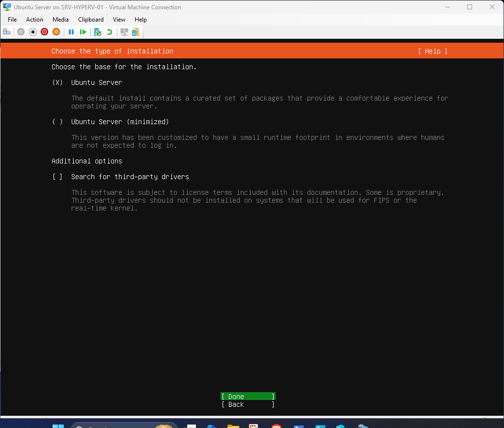Click the Revert checkpoint curved-arrow icon
The width and height of the screenshot is (504, 428).
point(109,31)
